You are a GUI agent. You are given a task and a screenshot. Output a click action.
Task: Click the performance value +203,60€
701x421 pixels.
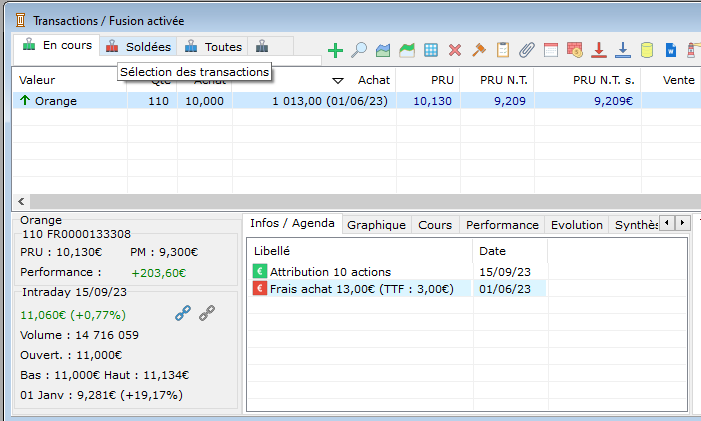click(159, 273)
